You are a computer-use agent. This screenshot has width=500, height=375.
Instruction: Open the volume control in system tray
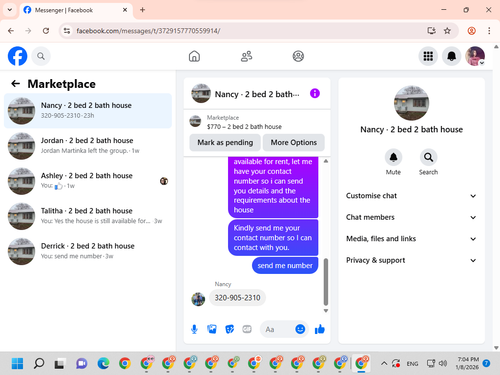click(x=443, y=363)
